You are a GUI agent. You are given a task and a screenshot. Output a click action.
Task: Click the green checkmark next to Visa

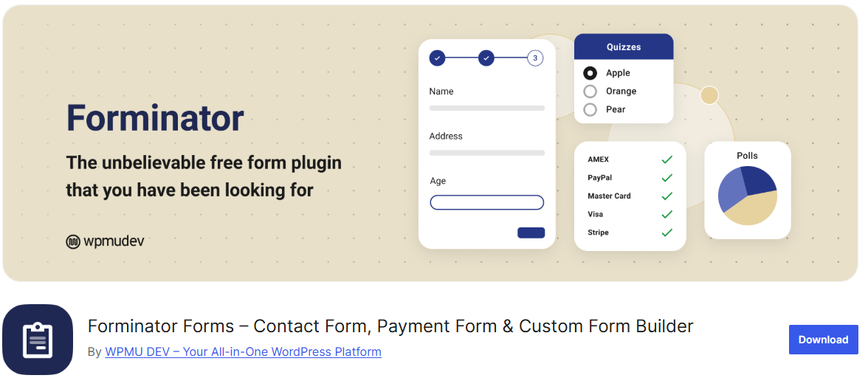[667, 214]
